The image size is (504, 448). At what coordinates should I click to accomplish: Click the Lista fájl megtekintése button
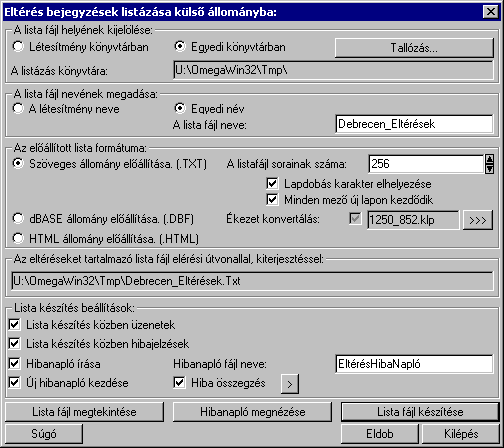(x=84, y=412)
